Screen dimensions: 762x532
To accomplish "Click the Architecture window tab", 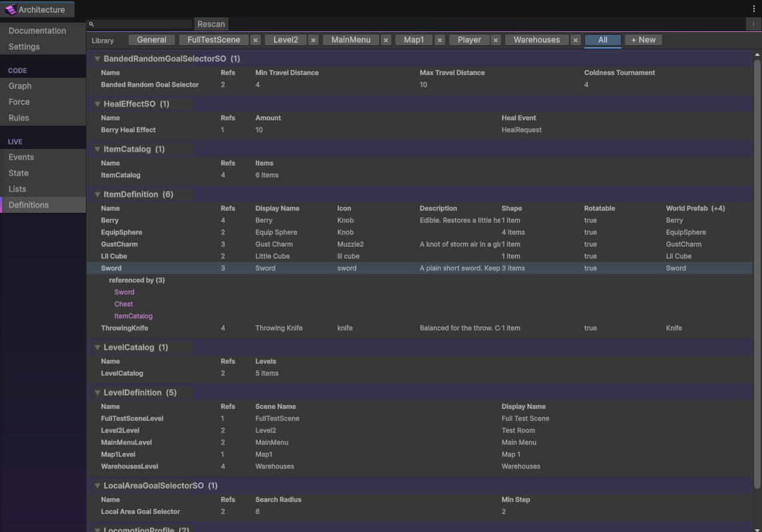I will pyautogui.click(x=37, y=9).
